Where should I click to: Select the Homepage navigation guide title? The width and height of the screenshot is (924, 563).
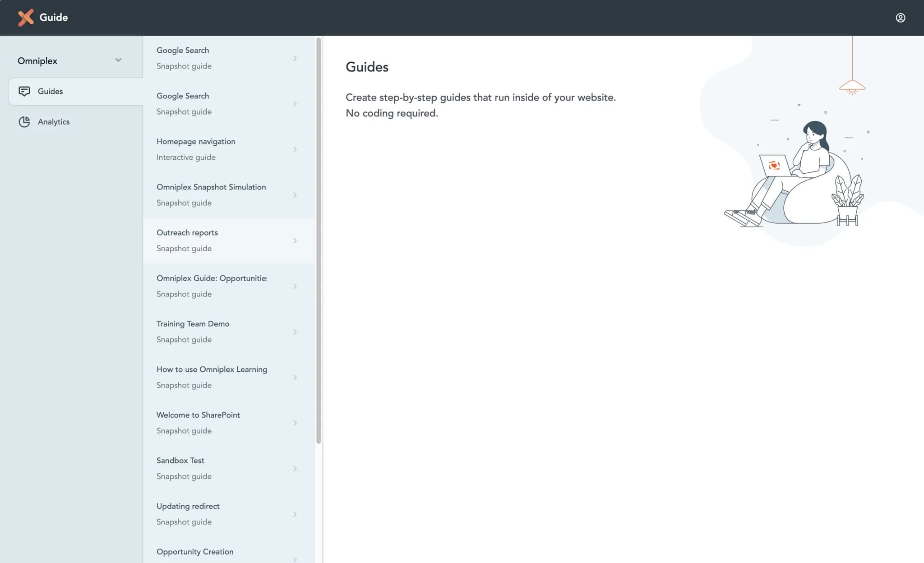coord(196,141)
